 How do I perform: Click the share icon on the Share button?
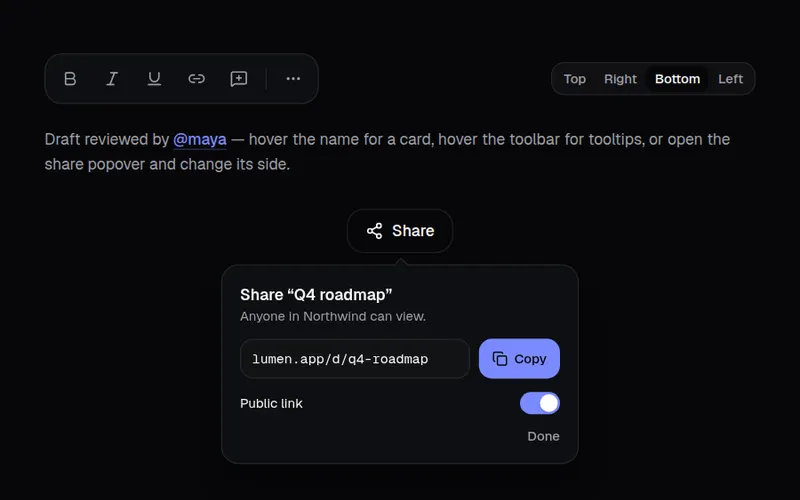pyautogui.click(x=374, y=231)
